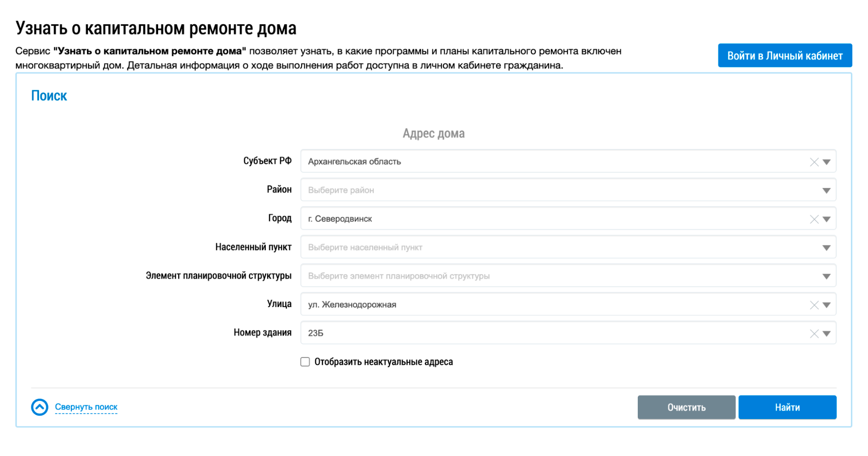Clear the Субъект РФ field with X icon
This screenshot has width=868, height=456.
(x=814, y=162)
